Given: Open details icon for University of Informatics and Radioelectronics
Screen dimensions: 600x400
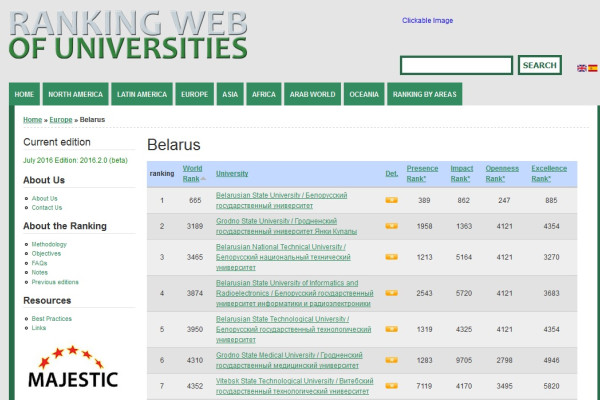Looking at the screenshot, I should pyautogui.click(x=391, y=293).
